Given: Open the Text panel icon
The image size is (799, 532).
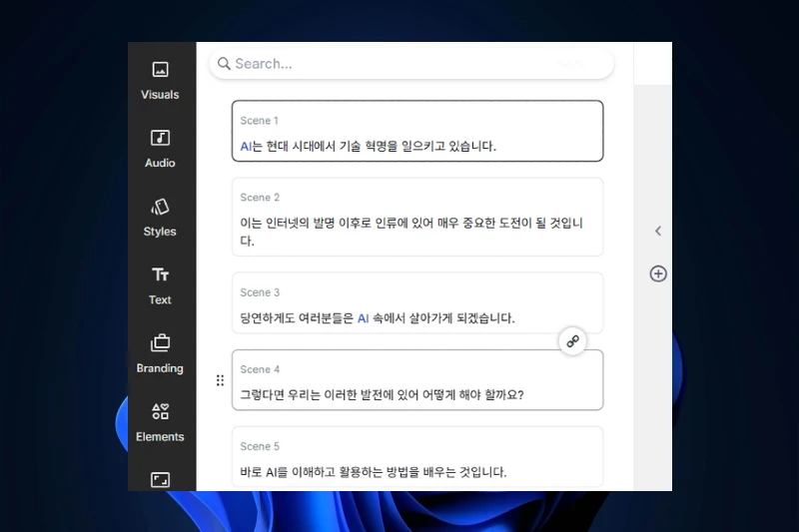Looking at the screenshot, I should tap(160, 274).
